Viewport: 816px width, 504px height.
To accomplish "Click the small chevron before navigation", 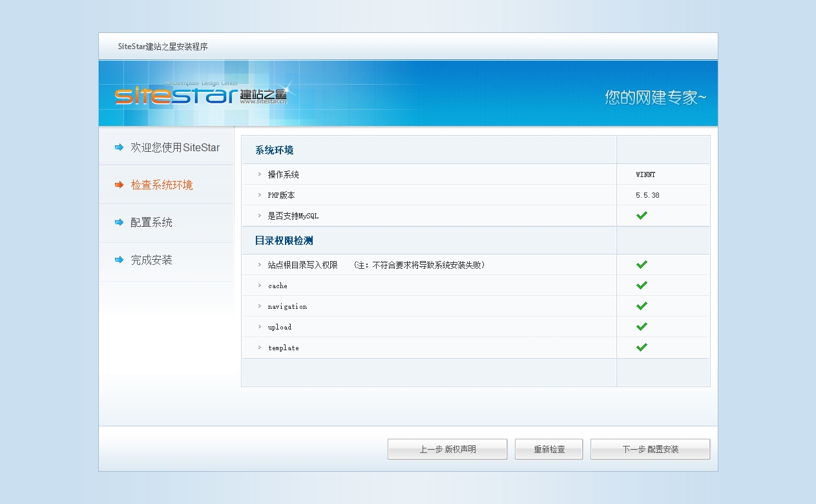I will point(260,306).
